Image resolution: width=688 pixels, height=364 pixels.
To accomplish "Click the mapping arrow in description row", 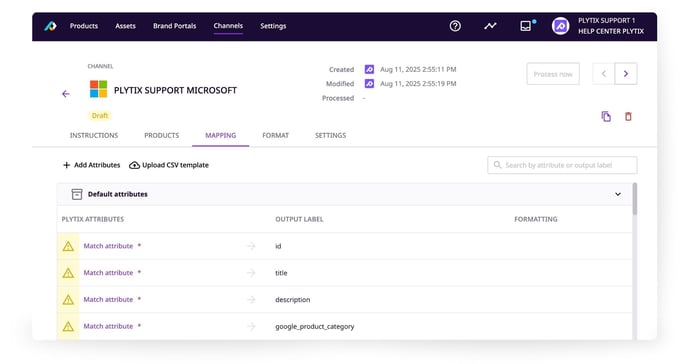I will click(x=251, y=300).
